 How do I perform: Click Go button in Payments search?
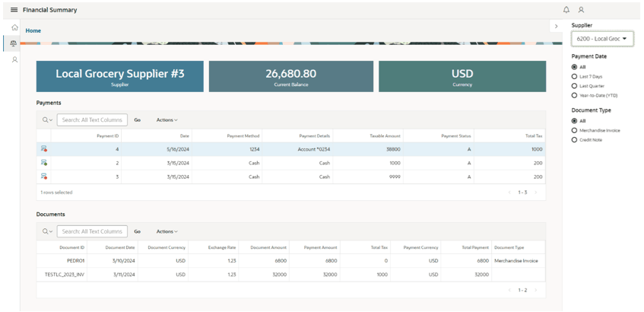tap(138, 120)
